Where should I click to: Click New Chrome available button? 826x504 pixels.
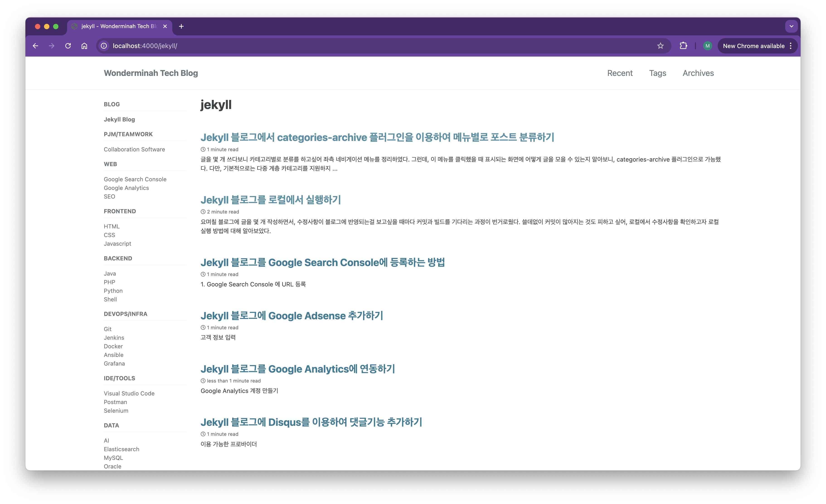(x=753, y=46)
